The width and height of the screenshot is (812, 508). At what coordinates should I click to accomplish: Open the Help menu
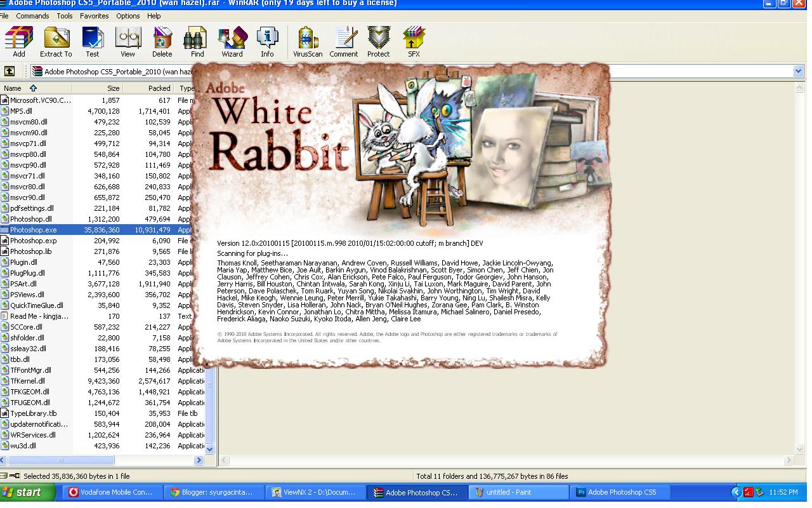click(x=154, y=16)
